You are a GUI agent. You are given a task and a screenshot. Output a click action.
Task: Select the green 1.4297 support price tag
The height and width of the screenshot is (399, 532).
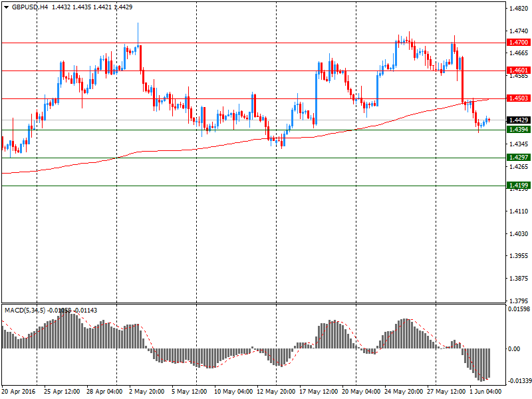519,158
